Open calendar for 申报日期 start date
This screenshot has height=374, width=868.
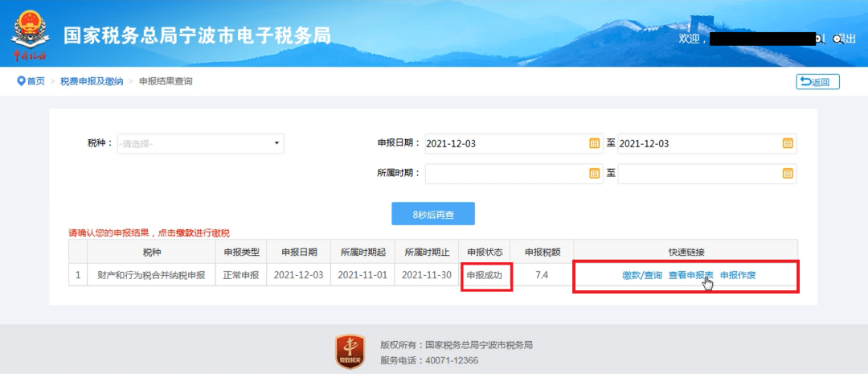594,143
